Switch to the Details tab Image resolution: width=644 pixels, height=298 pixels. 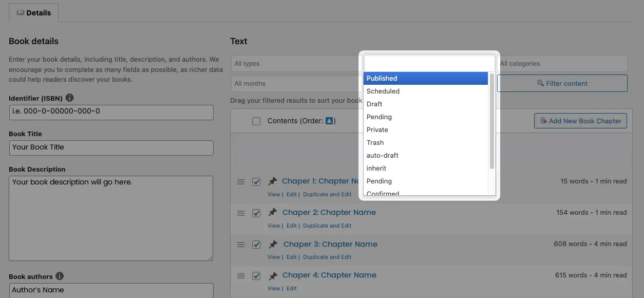(x=34, y=13)
